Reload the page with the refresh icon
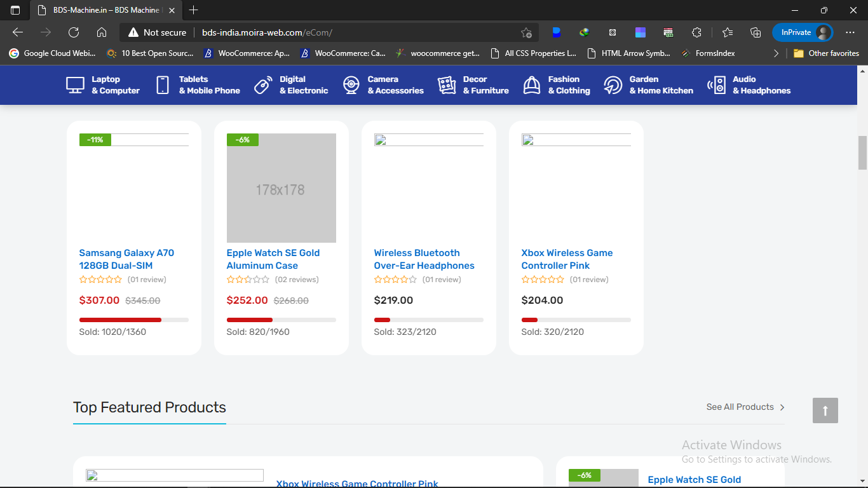 click(x=74, y=32)
